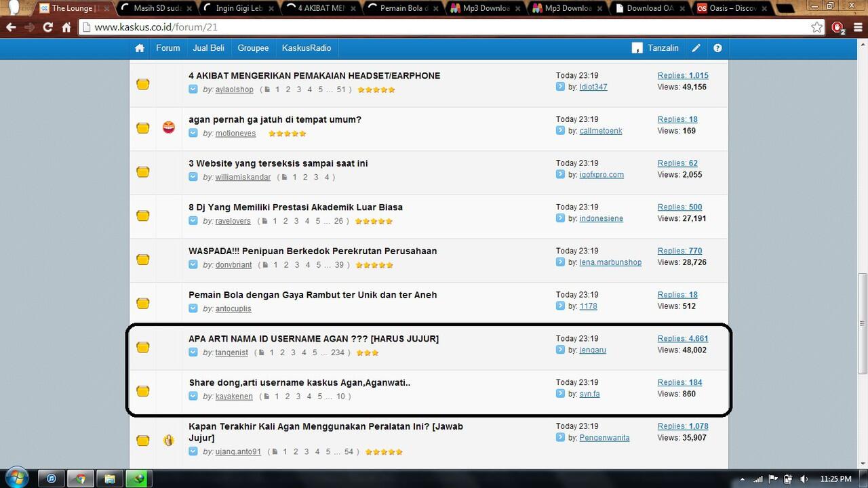
Task: Open last poster Pengenwanita profile
Action: pyautogui.click(x=604, y=438)
